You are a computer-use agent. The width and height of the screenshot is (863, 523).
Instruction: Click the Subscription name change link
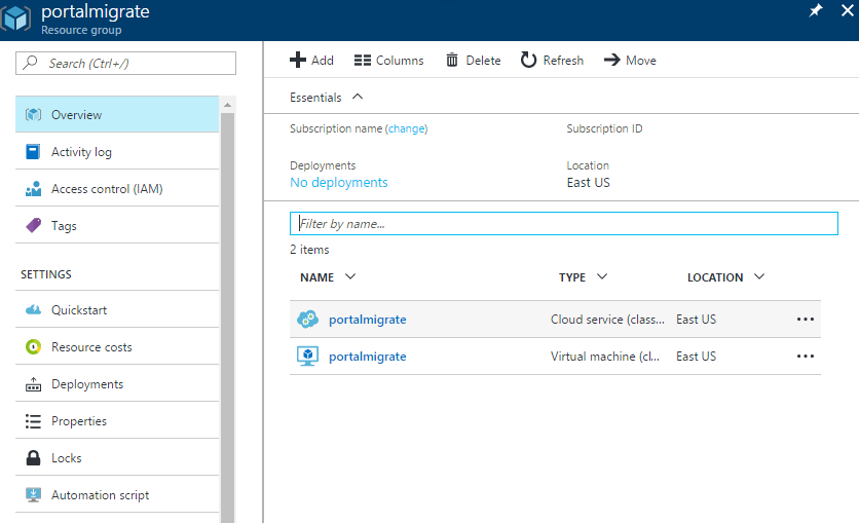406,129
